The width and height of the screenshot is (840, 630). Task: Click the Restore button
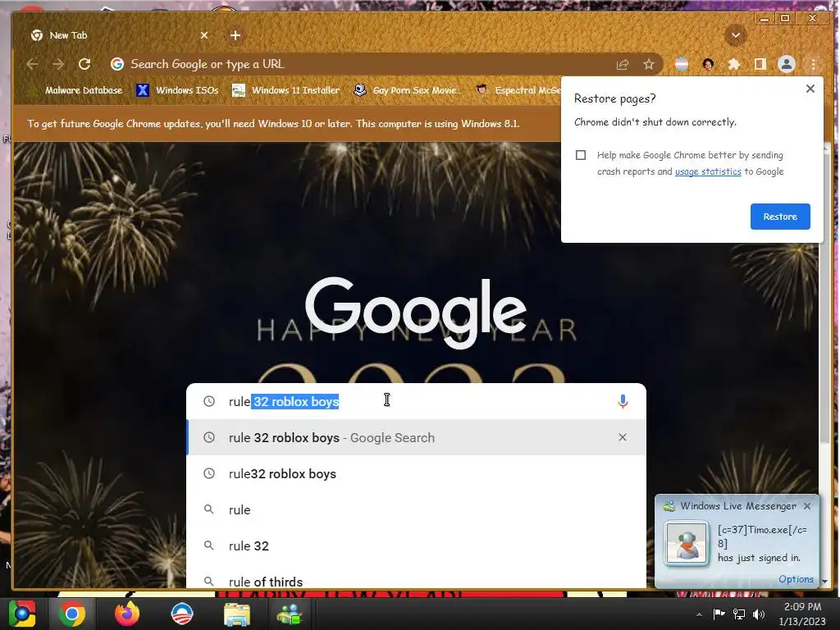[780, 217]
